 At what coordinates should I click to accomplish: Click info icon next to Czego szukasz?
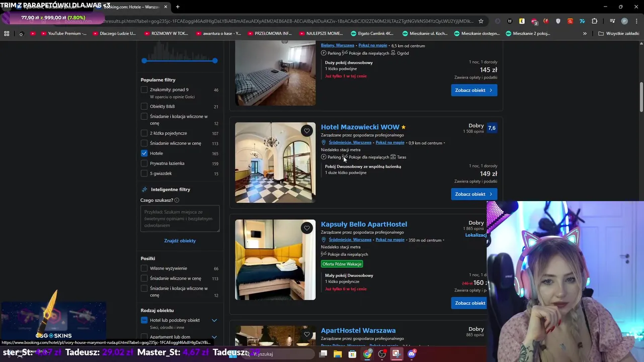click(177, 200)
